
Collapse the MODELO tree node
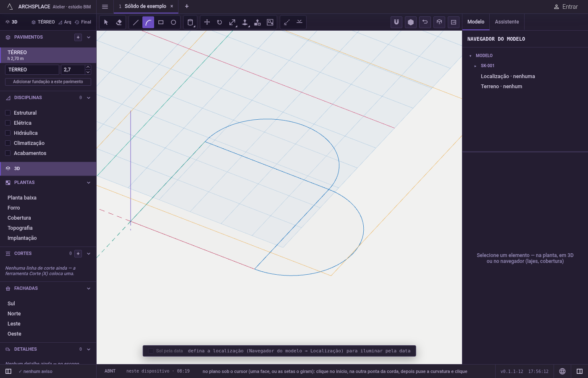(470, 56)
